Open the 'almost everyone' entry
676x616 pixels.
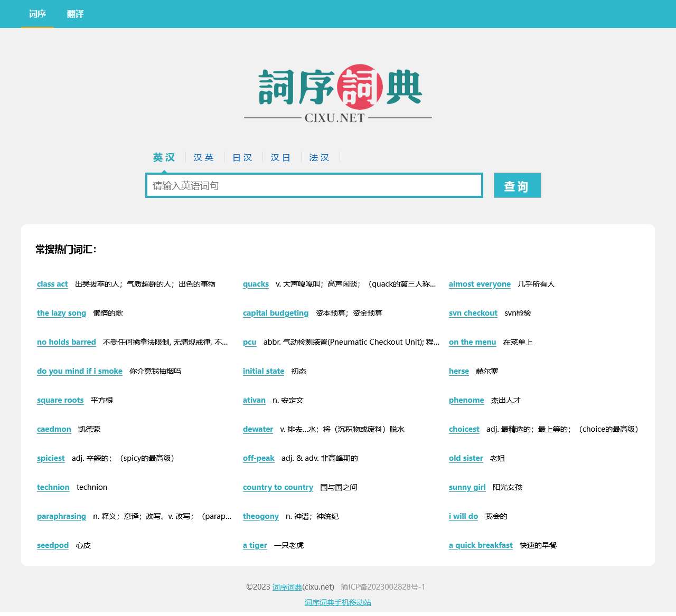(480, 284)
